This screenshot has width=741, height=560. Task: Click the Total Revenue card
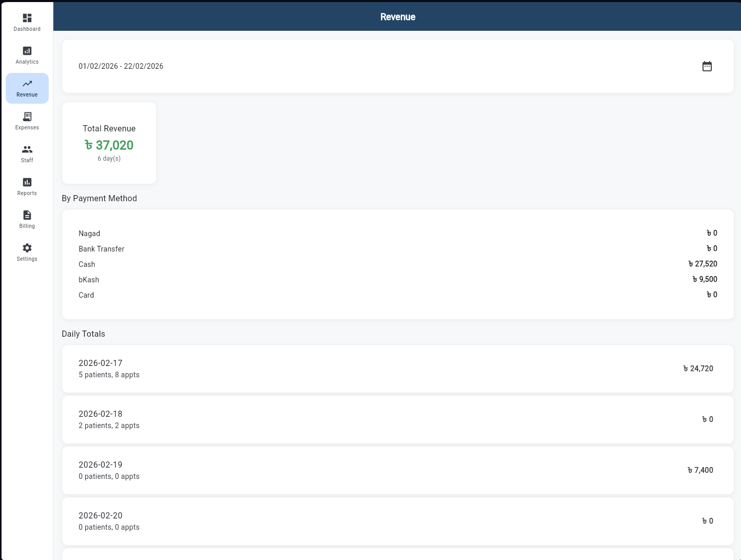click(109, 143)
